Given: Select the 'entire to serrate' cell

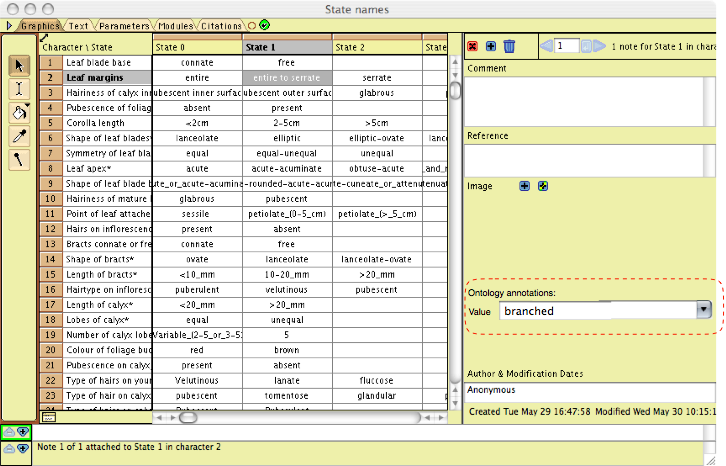Looking at the screenshot, I should 287,78.
